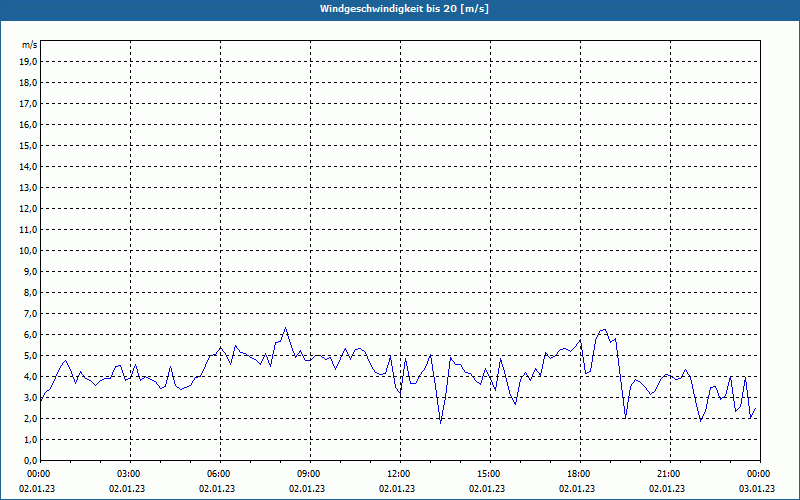Click the y-axis value 17,0
Viewport: 800px width, 500px height.
click(x=28, y=104)
